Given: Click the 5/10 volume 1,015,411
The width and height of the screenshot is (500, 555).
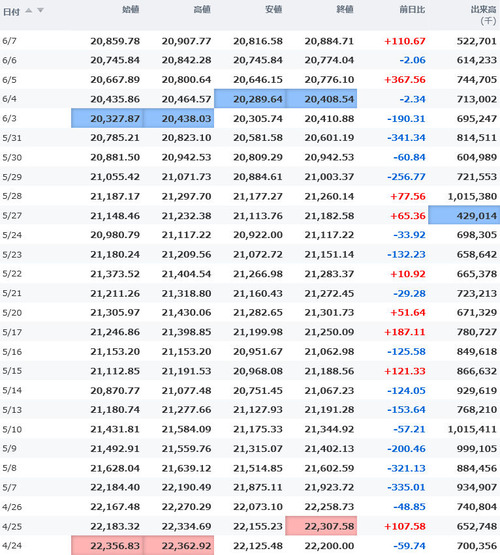Looking at the screenshot, I should click(472, 429).
